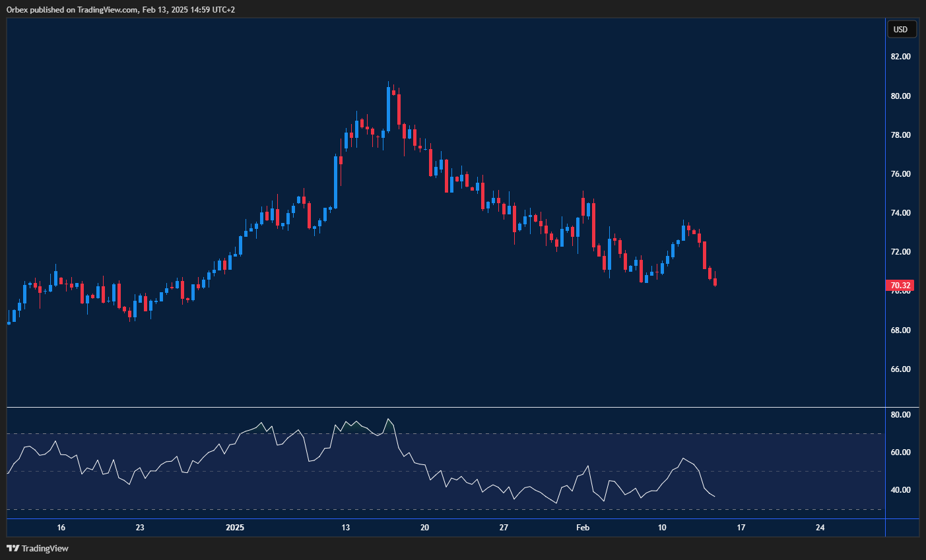Click the 80.00 label on indicator scale

point(900,415)
